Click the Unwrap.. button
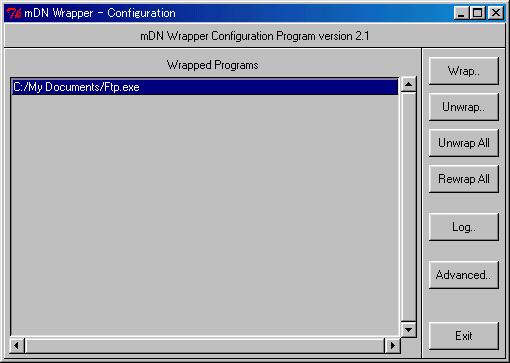The height and width of the screenshot is (363, 510). click(x=463, y=107)
